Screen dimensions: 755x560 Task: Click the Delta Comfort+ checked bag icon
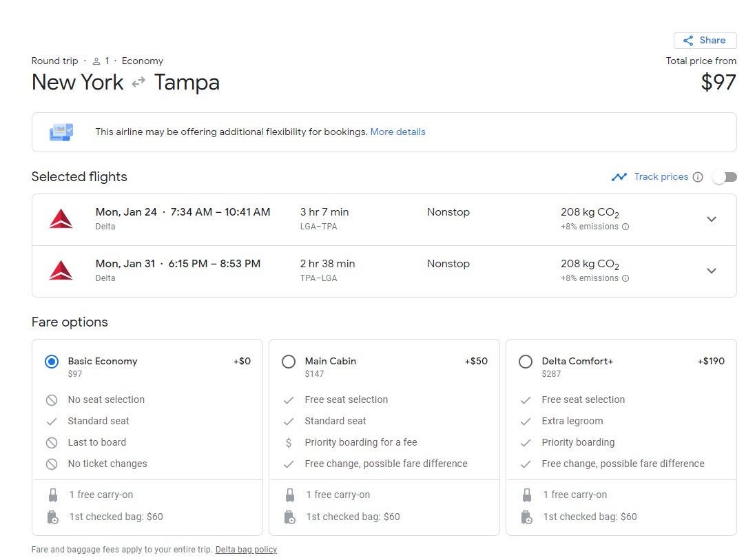tap(527, 517)
